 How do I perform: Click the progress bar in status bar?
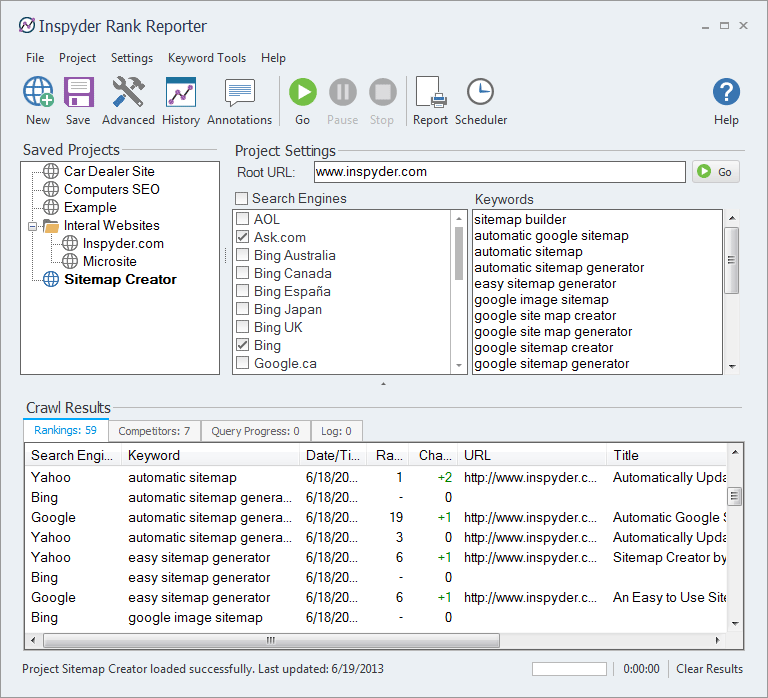[x=569, y=669]
